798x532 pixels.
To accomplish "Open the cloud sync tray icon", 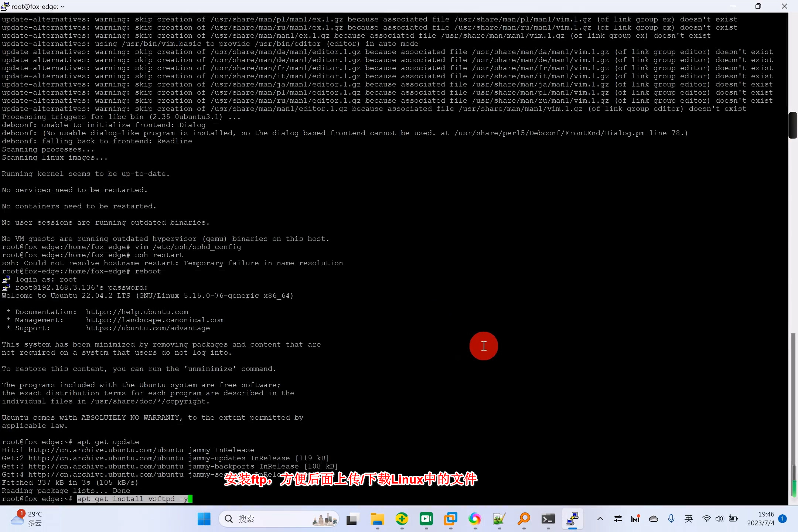I will click(653, 519).
